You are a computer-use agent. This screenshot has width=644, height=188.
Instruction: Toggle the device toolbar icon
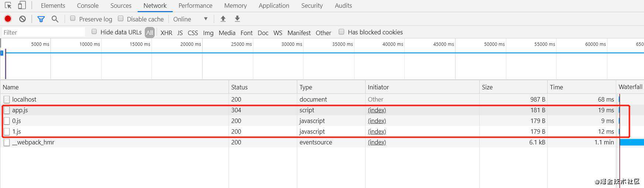point(22,6)
